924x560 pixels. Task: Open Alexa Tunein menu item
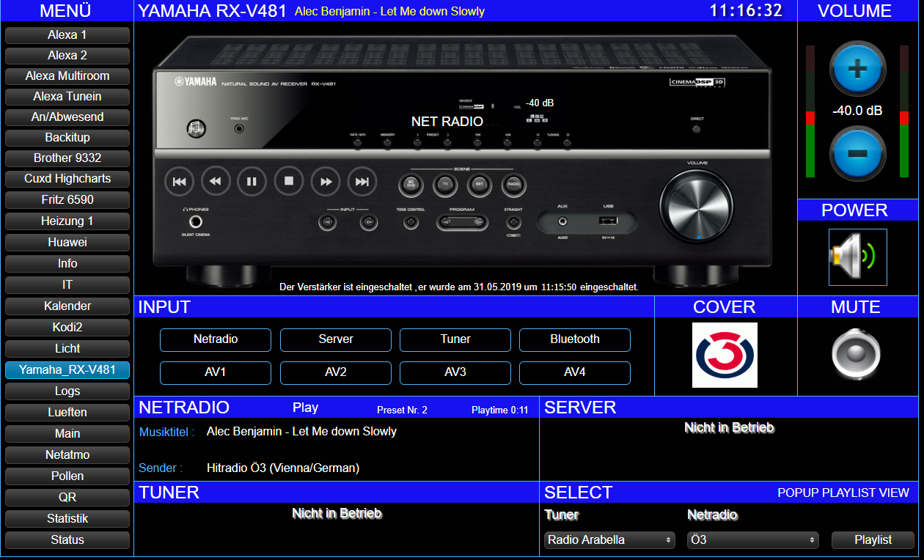(x=67, y=97)
